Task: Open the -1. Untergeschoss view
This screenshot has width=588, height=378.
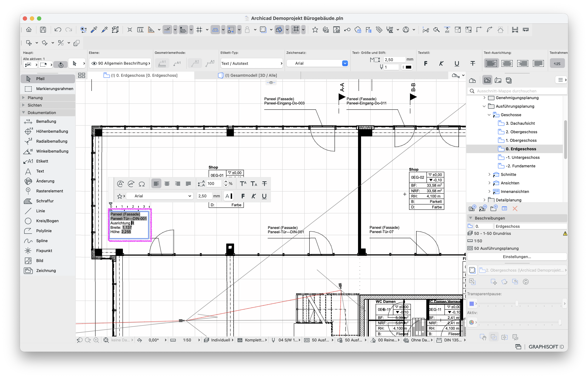Action: coord(522,157)
